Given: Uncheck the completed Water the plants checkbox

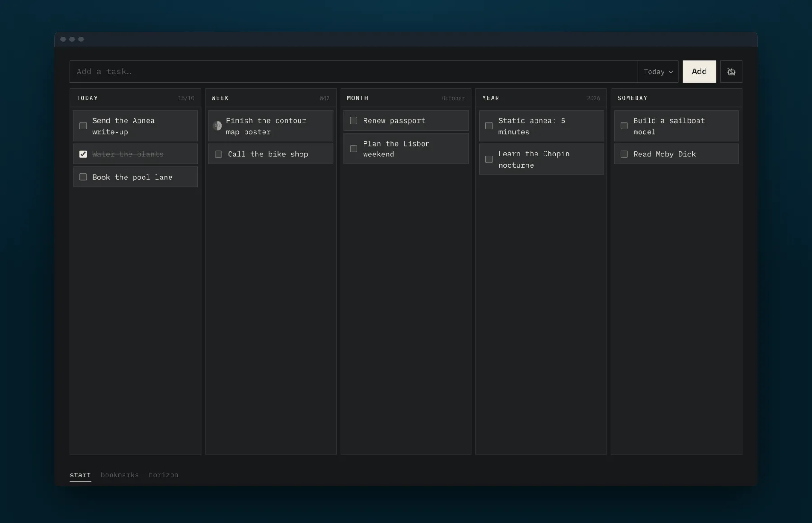Looking at the screenshot, I should pos(83,154).
